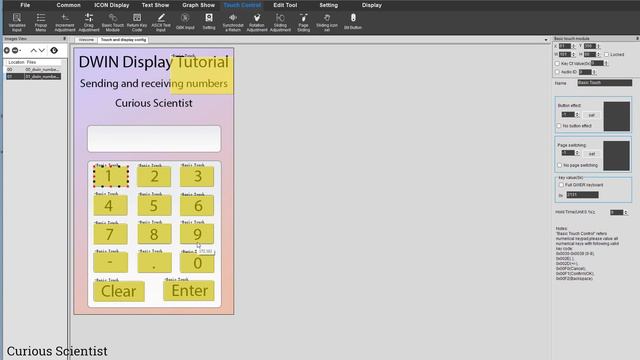
Task: Select the Return Key Code tool
Action: click(x=137, y=22)
